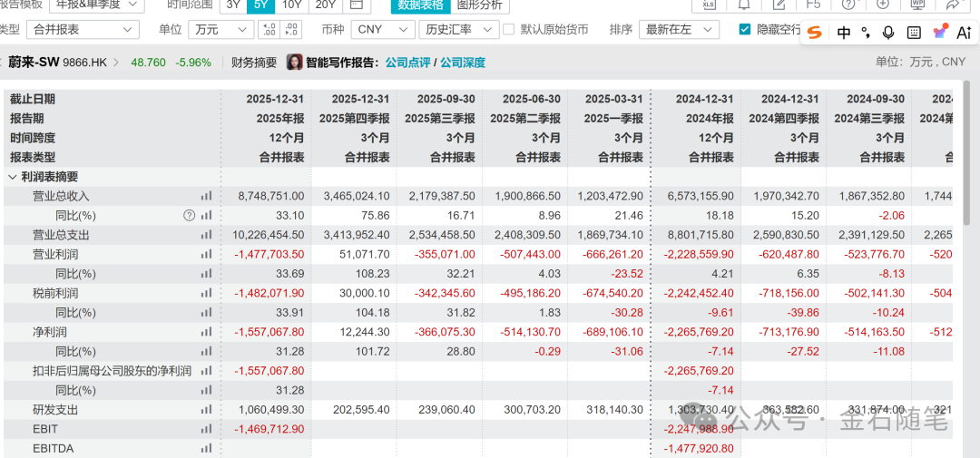Enable 默认原始货币 checkbox

pyautogui.click(x=509, y=29)
